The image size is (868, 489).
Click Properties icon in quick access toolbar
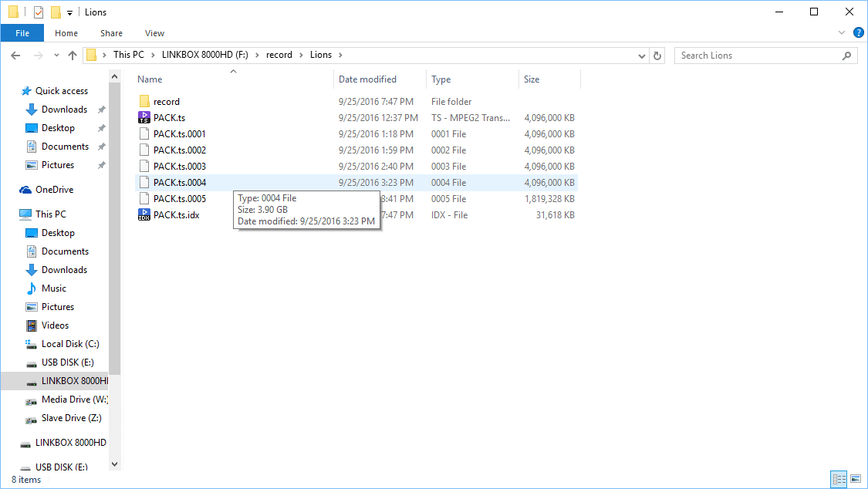coord(39,12)
